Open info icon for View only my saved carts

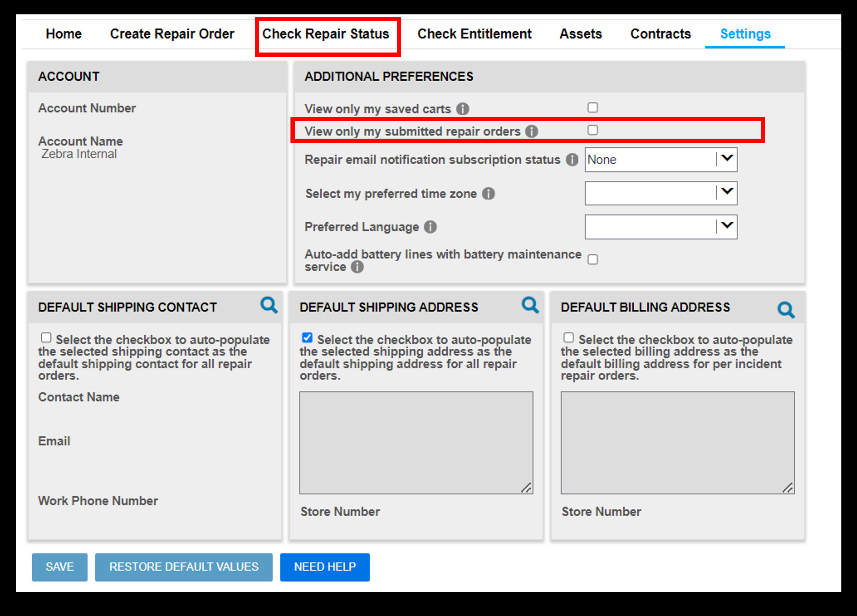(462, 109)
